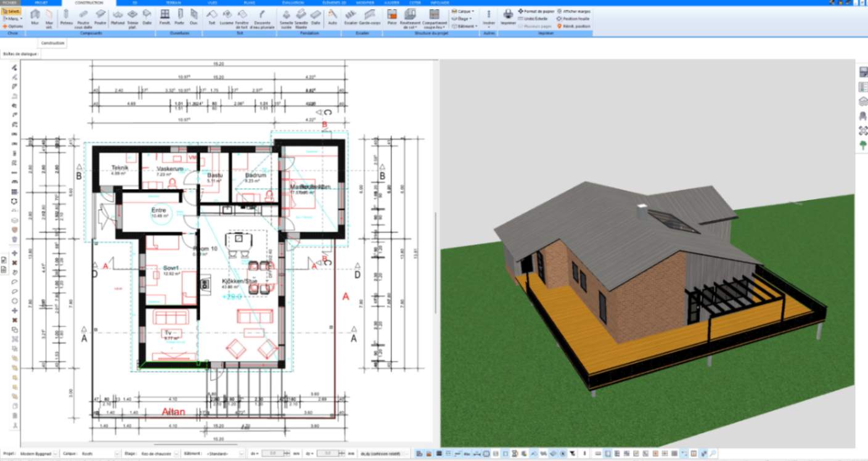The height and width of the screenshot is (461, 868).
Task: Pick the Semelle isolée foundation tool
Action: [x=287, y=18]
